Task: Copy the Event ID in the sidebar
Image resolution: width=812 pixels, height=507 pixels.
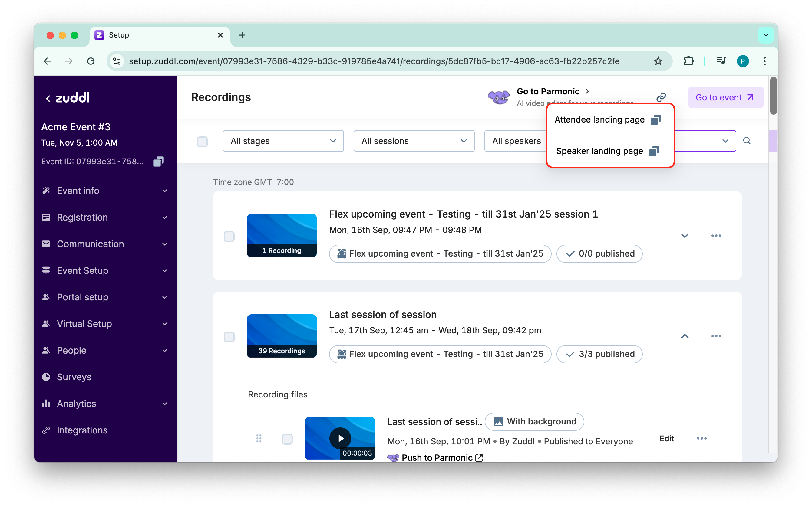Action: [158, 162]
